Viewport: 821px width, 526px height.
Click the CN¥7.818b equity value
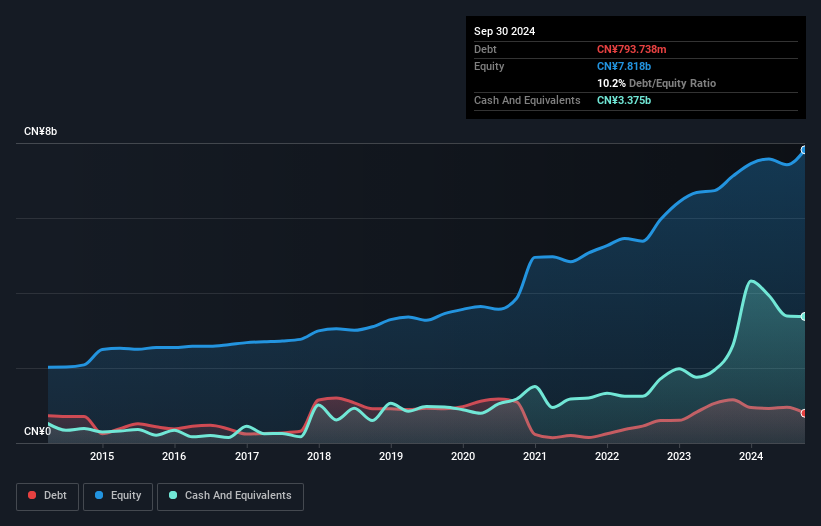click(624, 66)
